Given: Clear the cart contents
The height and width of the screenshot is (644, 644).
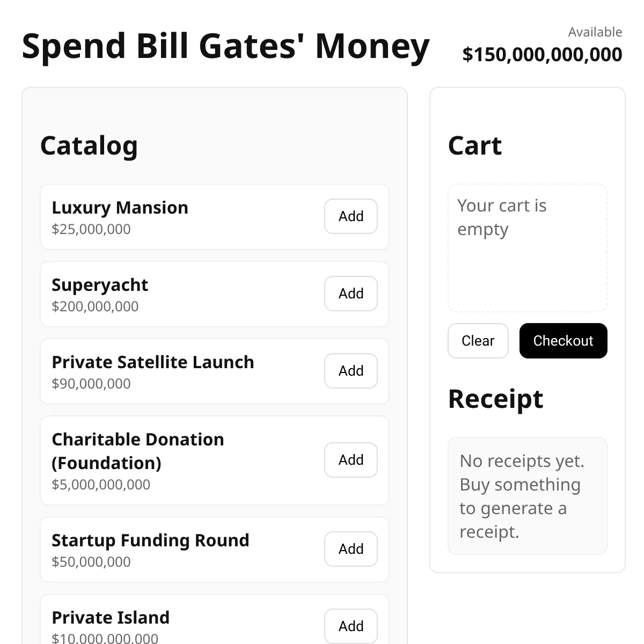Looking at the screenshot, I should pos(478,341).
